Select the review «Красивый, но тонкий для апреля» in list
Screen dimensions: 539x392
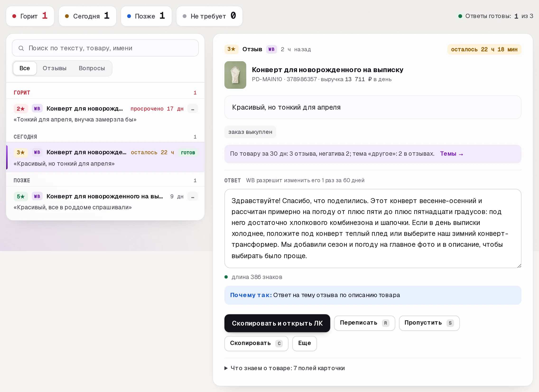point(105,157)
